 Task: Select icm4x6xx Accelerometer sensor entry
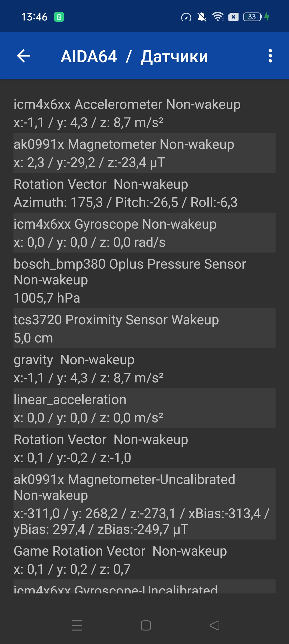pyautogui.click(x=144, y=113)
